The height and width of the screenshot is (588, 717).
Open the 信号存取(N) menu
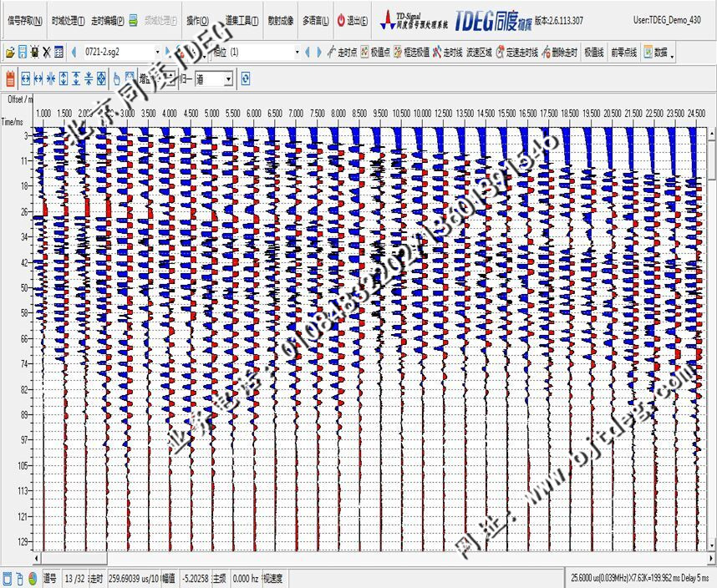pos(25,21)
